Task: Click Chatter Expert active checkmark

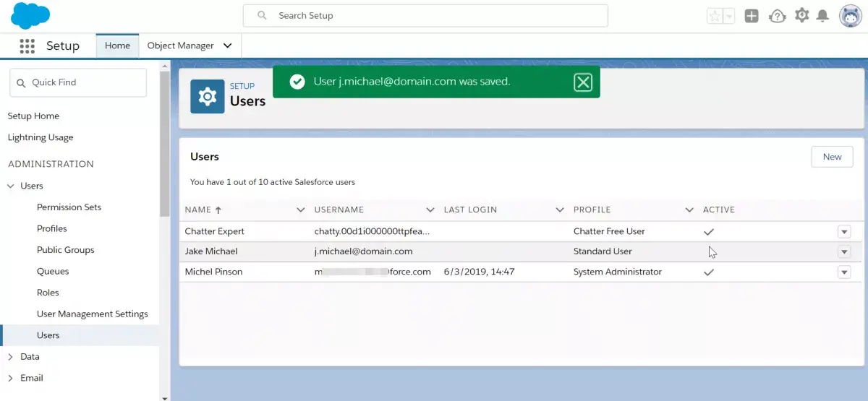Action: coord(709,232)
